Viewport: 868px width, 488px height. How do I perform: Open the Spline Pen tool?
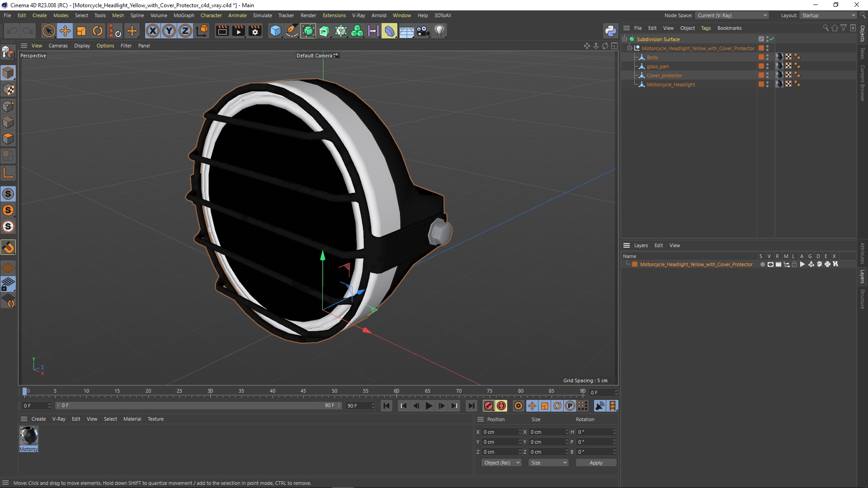coord(292,31)
